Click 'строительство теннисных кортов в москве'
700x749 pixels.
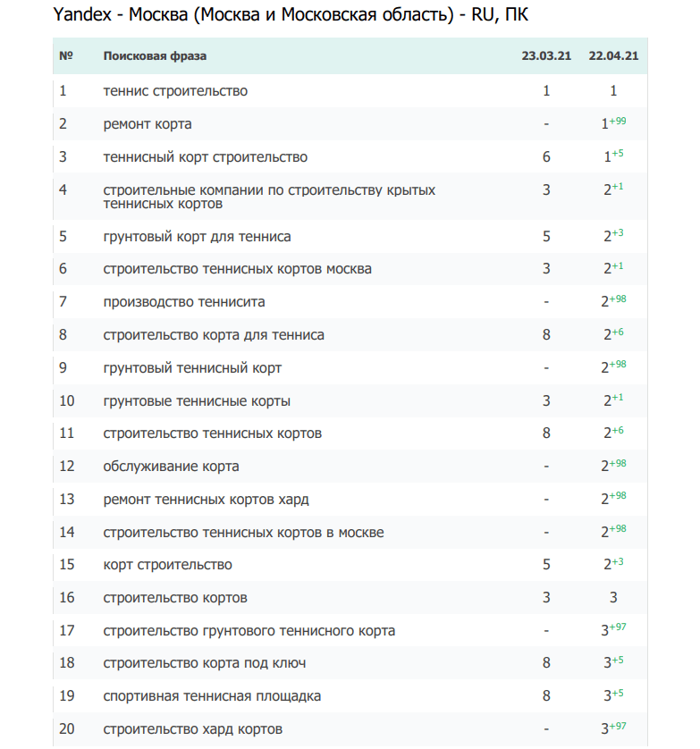tap(244, 532)
